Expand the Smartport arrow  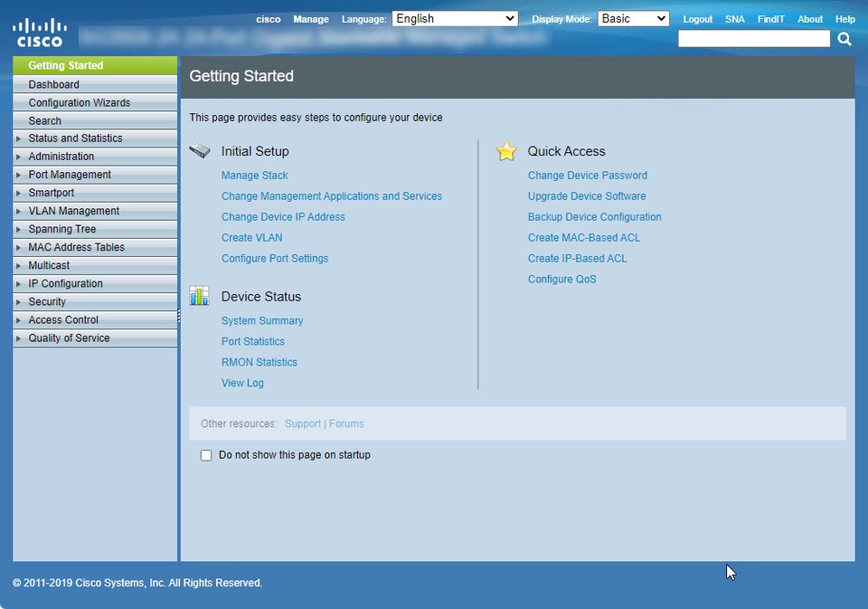18,193
